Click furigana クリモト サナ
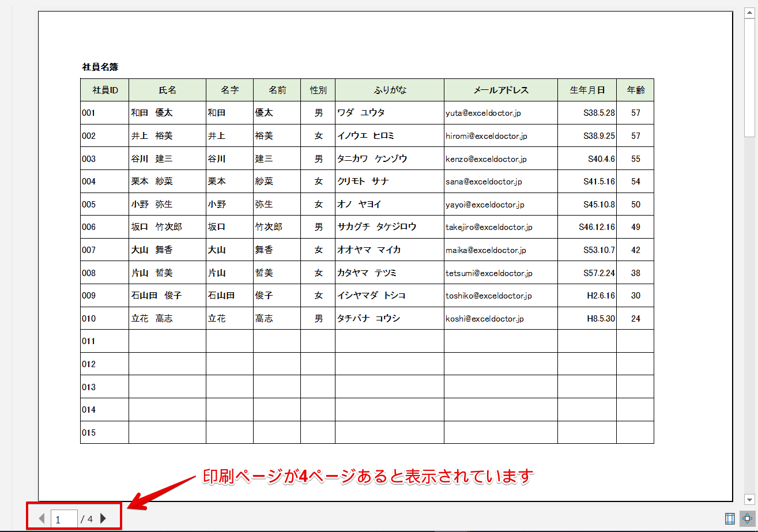 pyautogui.click(x=363, y=182)
